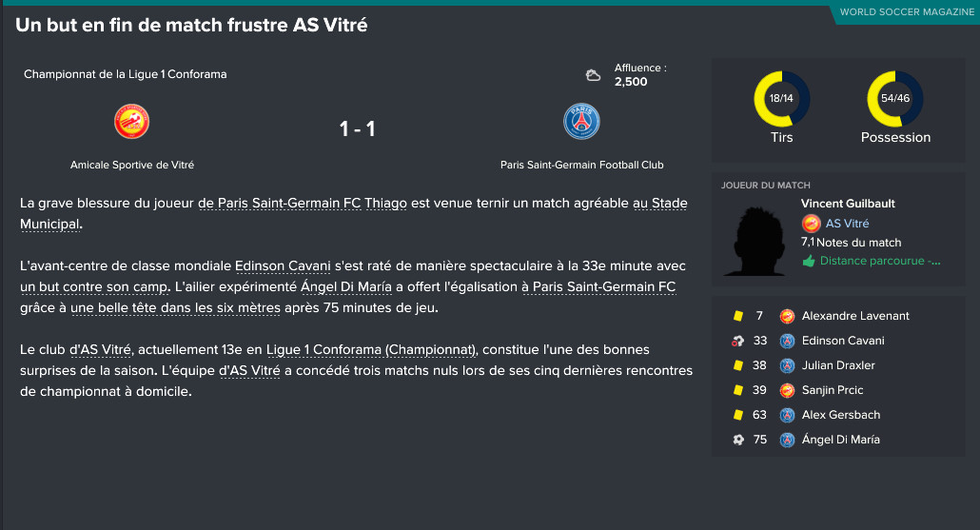
Task: Click the World Soccer Magazine banner
Action: coord(906,11)
